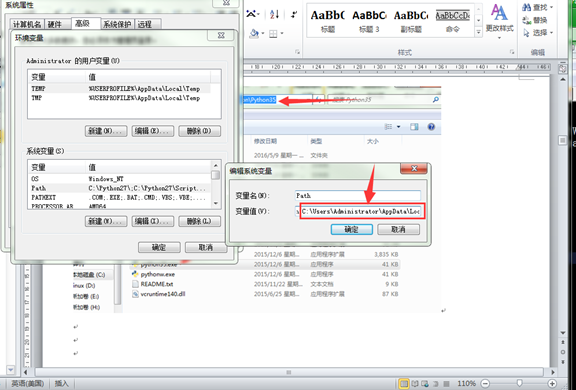
Task: Switch to the 系统保护 tab
Action: click(117, 24)
